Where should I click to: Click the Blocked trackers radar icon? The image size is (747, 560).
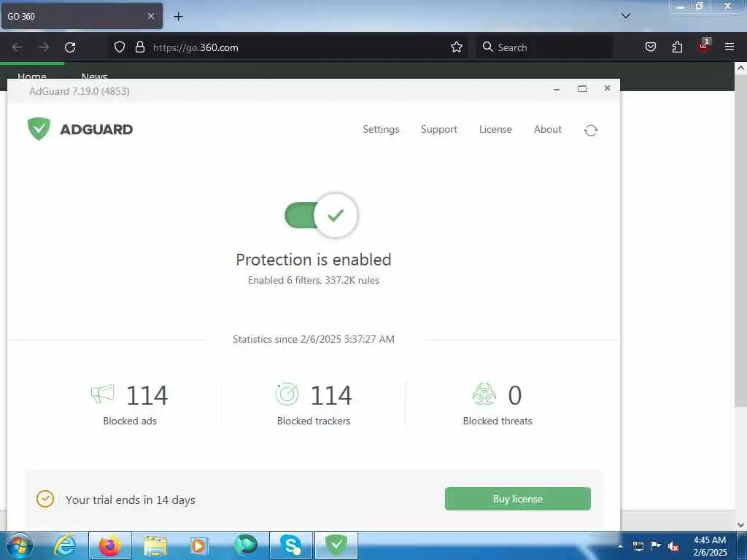click(287, 394)
